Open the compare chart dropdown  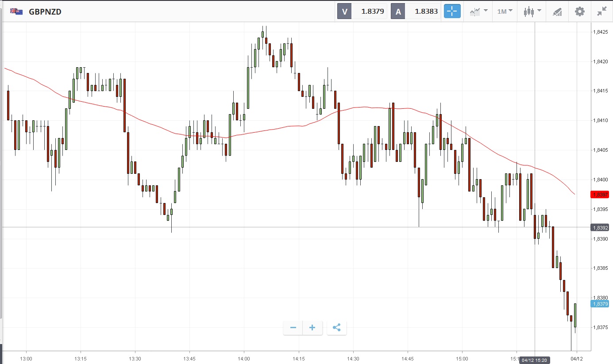pyautogui.click(x=478, y=11)
